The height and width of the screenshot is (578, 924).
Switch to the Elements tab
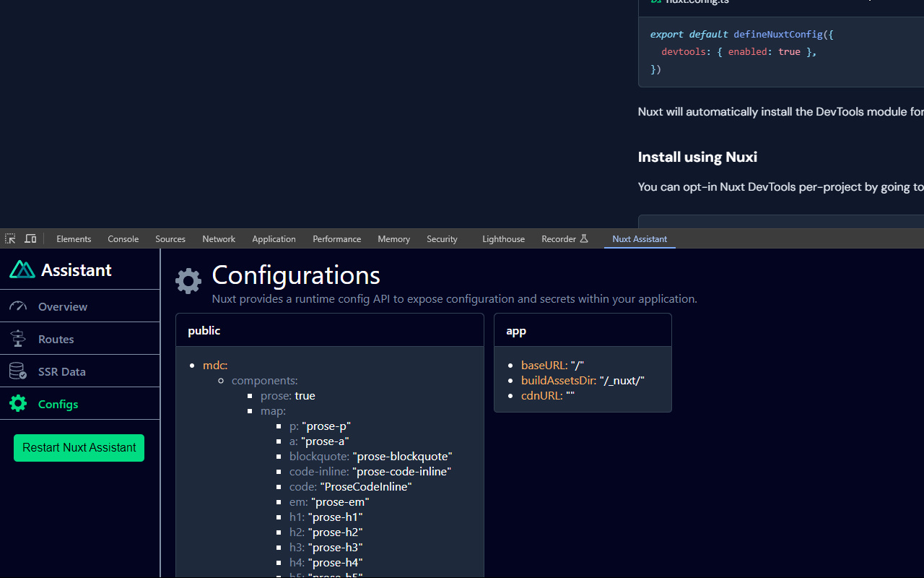pos(74,238)
